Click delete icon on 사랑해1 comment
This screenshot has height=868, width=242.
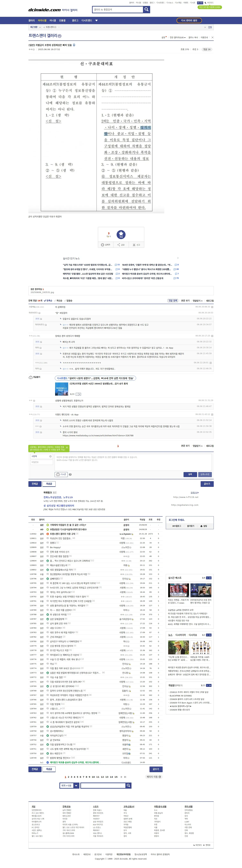click(212, 307)
